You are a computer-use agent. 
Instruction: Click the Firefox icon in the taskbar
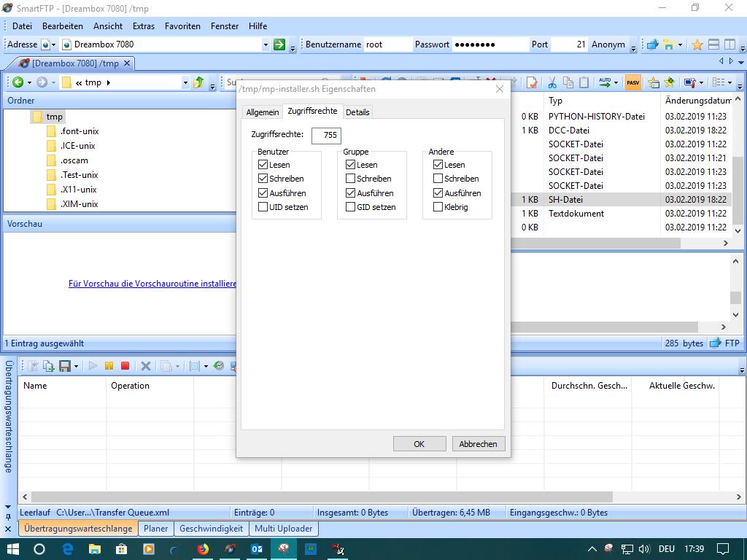pos(203,549)
